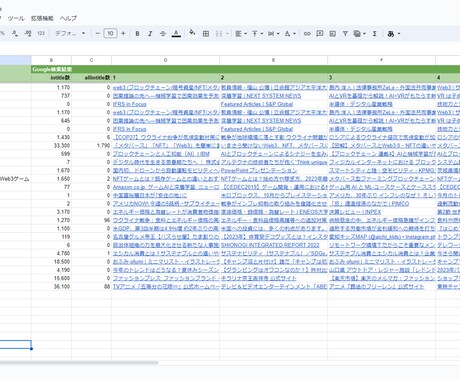Select the cell with value 96

click(91, 220)
